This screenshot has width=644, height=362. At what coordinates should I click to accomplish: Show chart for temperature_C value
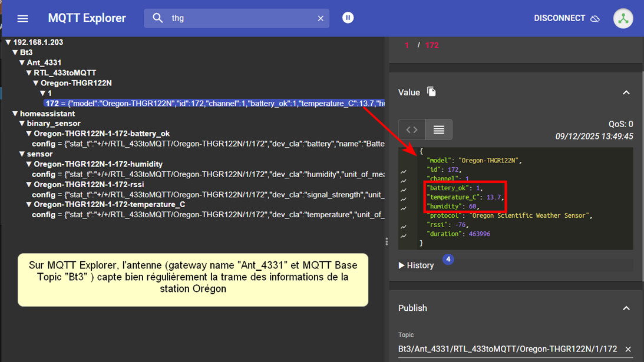[x=404, y=200]
